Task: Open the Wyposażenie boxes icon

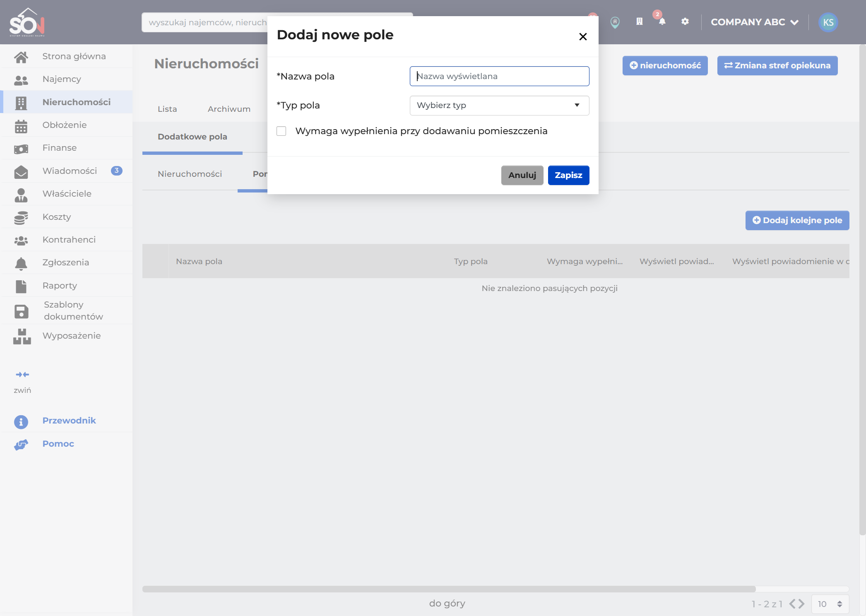Action: (22, 337)
